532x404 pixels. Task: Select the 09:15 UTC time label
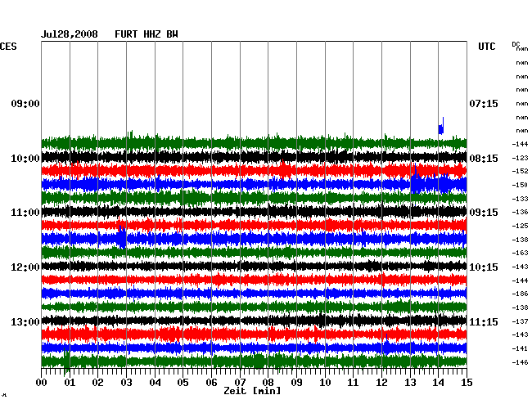click(x=484, y=213)
